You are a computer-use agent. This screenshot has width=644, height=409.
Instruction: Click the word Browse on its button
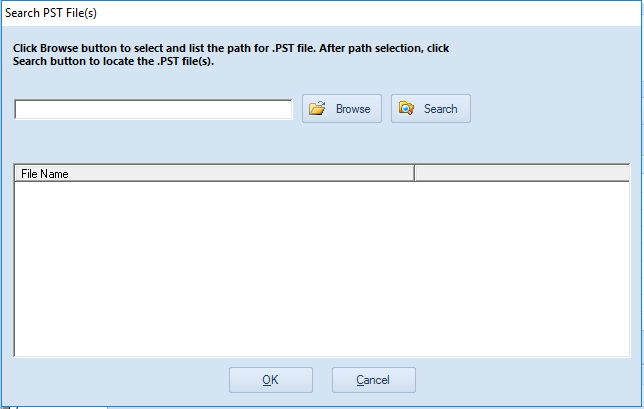point(353,109)
